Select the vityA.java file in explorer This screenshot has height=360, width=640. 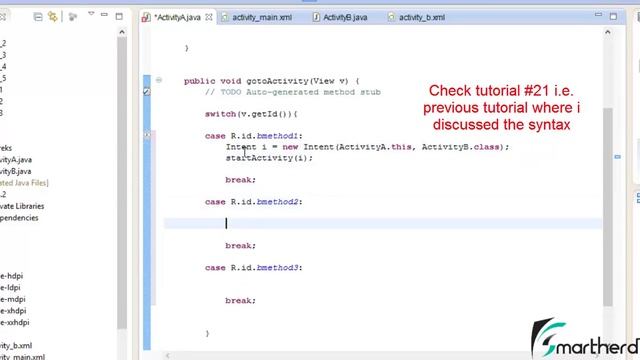(x=16, y=160)
